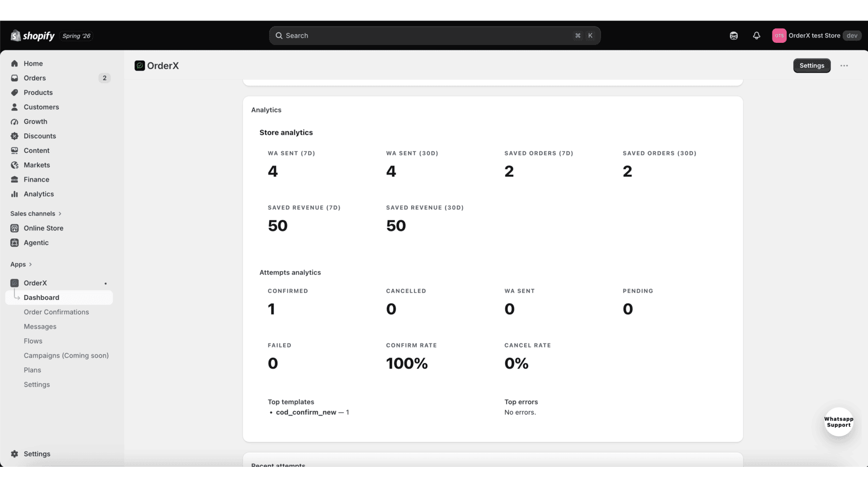
Task: Click the Confirm Rate 100% value
Action: 407,363
